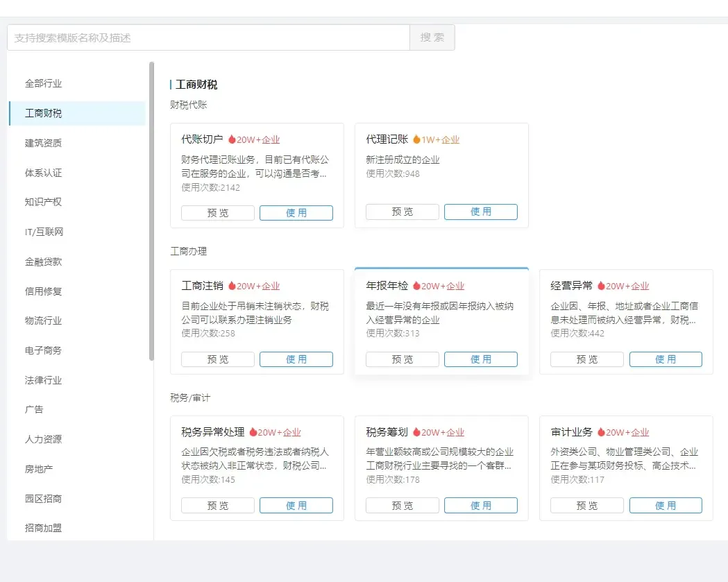Click the template search input field
728x582 pixels.
(x=208, y=37)
